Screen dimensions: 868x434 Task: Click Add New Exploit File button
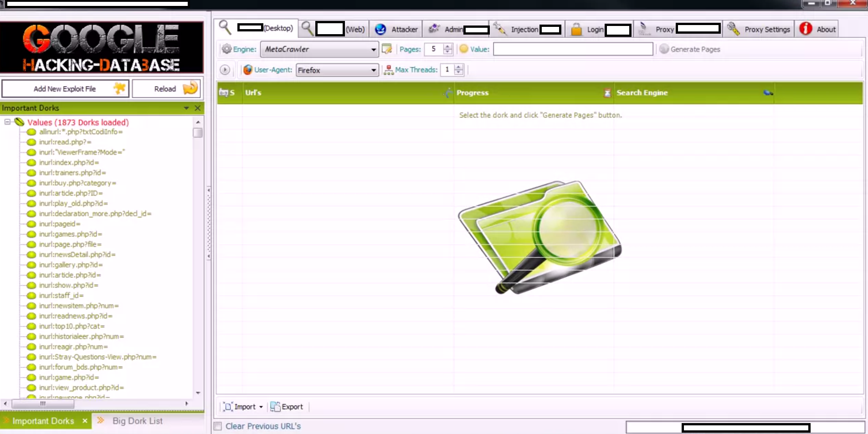66,88
